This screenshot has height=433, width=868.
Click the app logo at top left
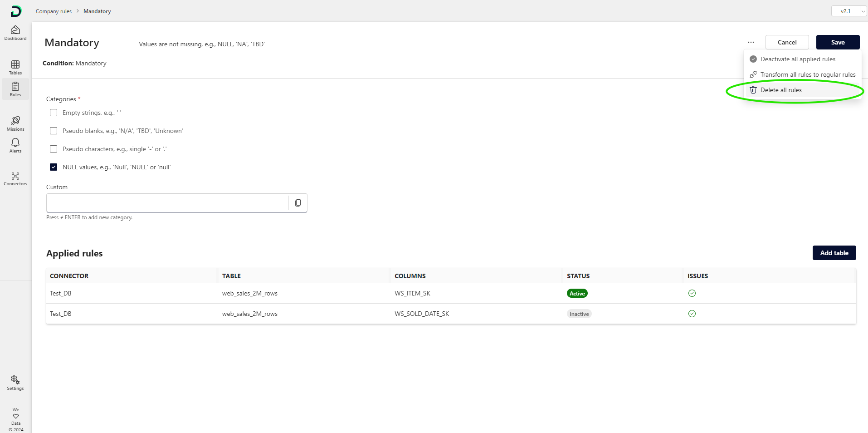pyautogui.click(x=16, y=11)
